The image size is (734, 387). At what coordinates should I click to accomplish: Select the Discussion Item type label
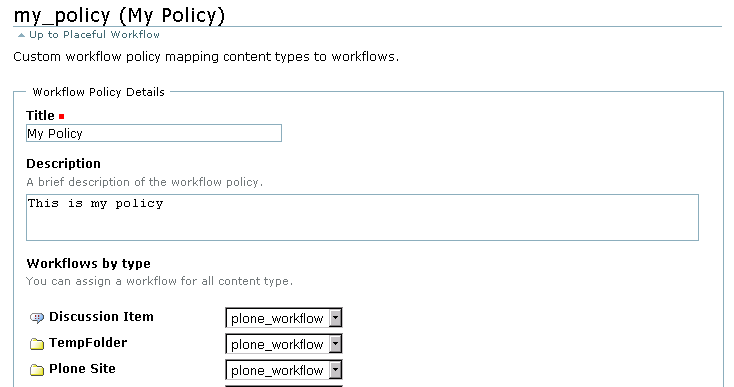point(101,317)
